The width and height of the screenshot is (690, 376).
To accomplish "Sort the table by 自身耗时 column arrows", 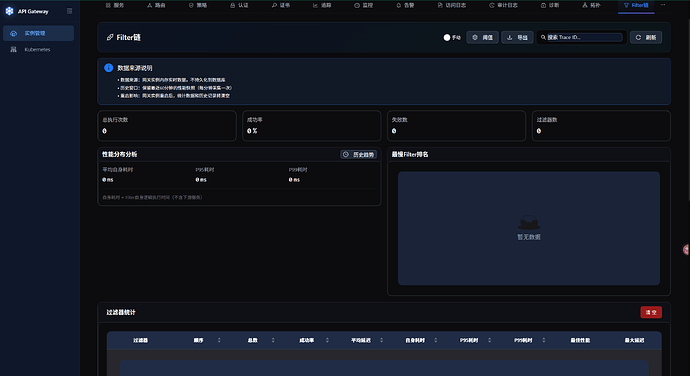I will pos(436,340).
